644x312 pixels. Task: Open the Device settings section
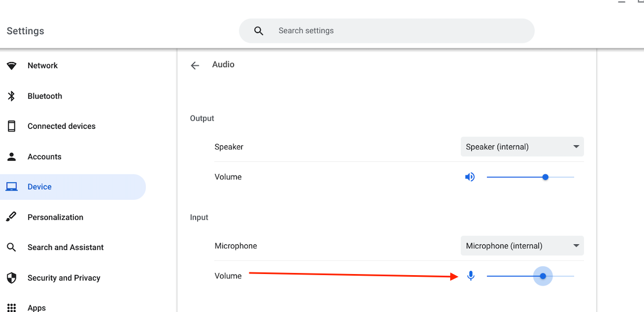pyautogui.click(x=40, y=187)
